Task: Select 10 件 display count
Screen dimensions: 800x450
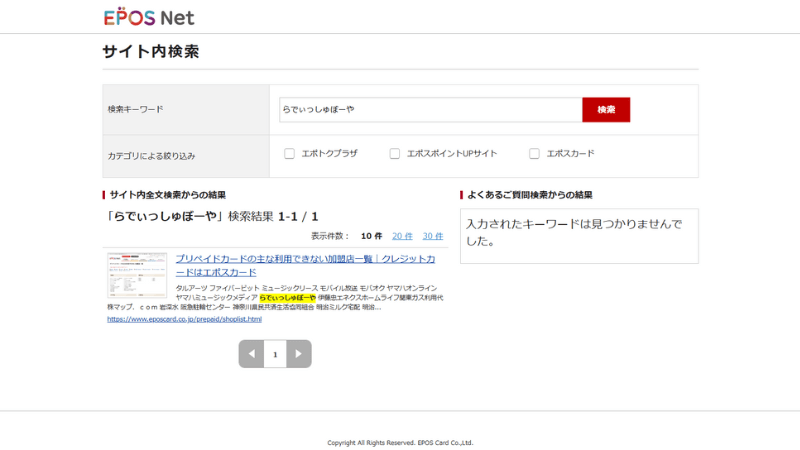Action: coord(371,236)
